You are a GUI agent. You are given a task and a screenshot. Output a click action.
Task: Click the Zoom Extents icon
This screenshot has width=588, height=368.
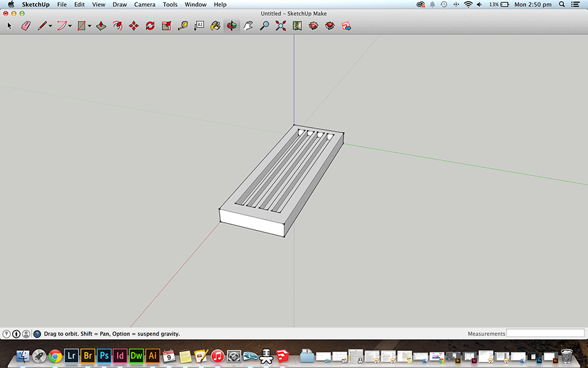point(281,26)
